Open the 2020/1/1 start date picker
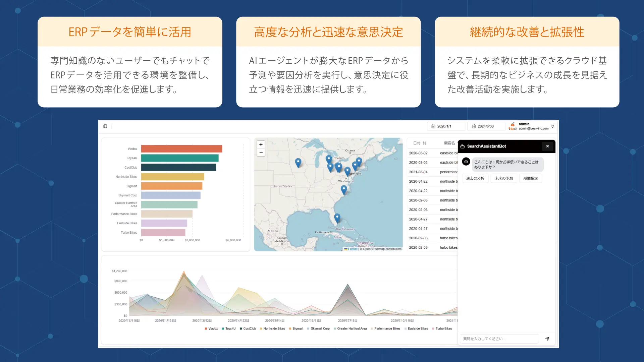This screenshot has width=644, height=362. pos(446,126)
